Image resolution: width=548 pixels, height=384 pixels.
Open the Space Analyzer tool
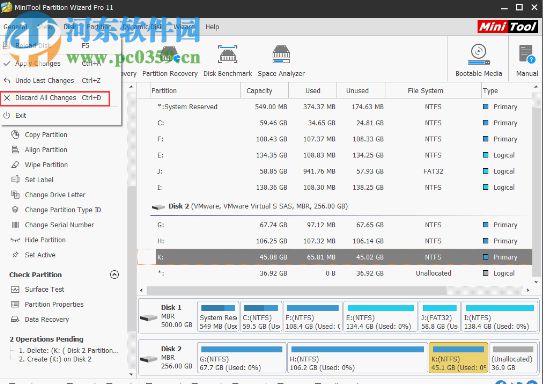(281, 61)
